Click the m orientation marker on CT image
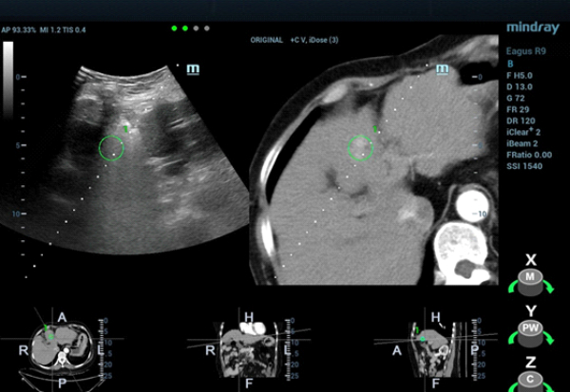This screenshot has height=392, width=570. (442, 69)
